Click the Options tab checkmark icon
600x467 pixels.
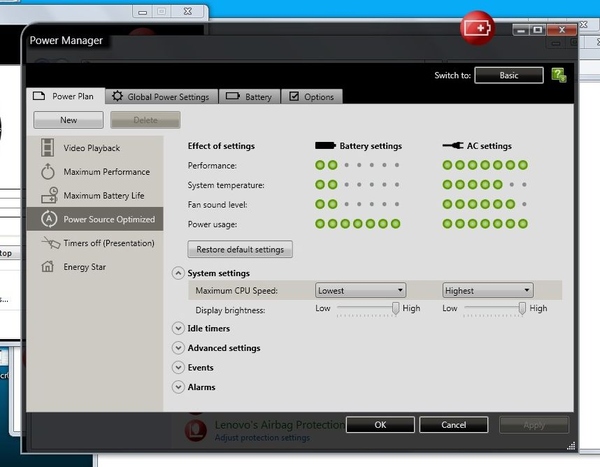[x=294, y=96]
